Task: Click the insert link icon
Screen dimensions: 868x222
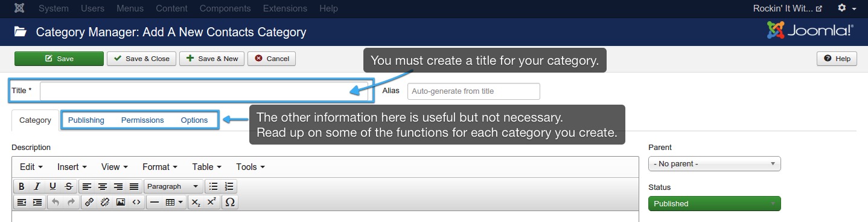Action: [x=89, y=202]
